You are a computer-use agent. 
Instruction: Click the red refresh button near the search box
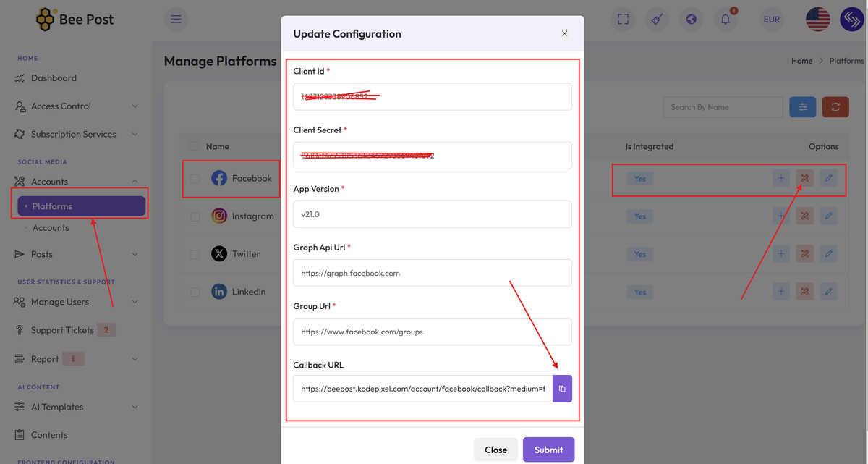(835, 107)
